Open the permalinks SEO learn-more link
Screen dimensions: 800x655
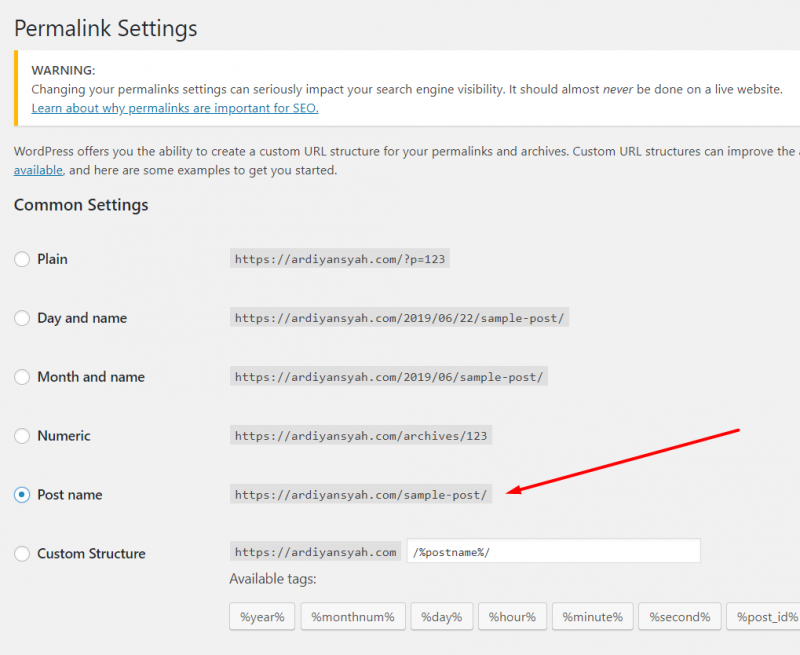(x=175, y=108)
